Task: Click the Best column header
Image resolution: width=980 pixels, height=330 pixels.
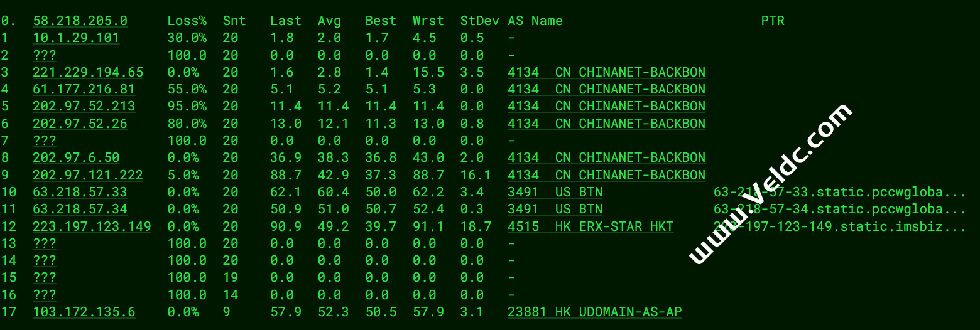Action: click(x=381, y=21)
